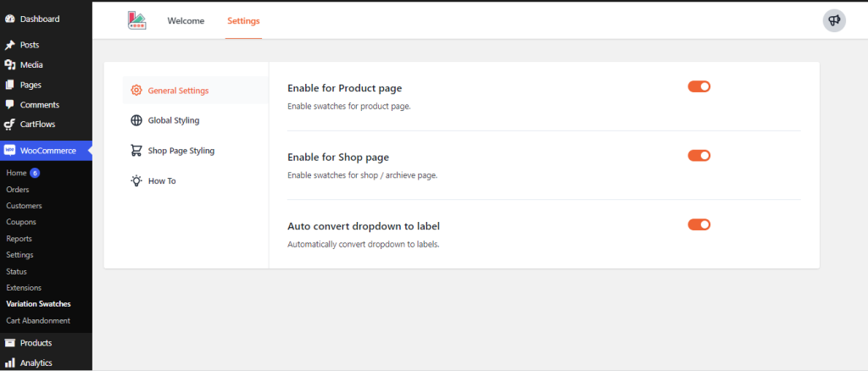Switch to the Welcome tab

[186, 21]
